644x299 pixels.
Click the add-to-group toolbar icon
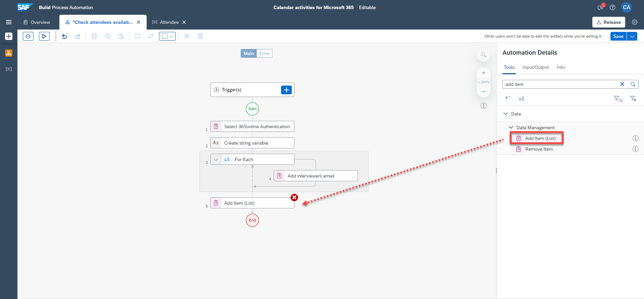tap(138, 36)
